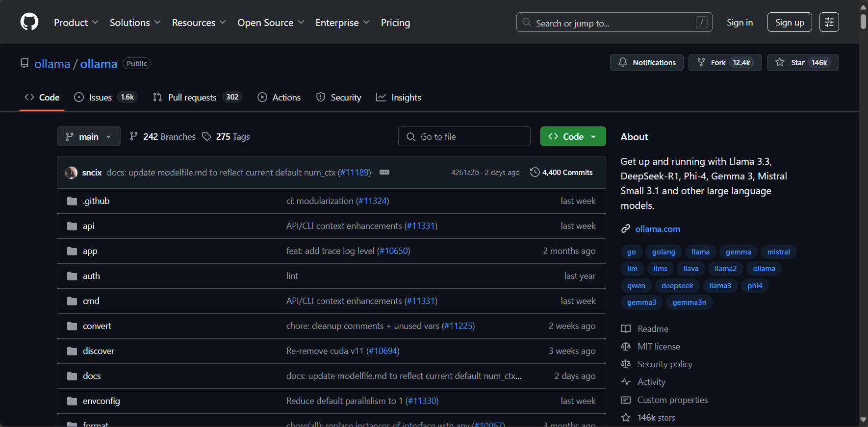This screenshot has width=868, height=427.
Task: Click the Go to file search box
Action: (464, 136)
